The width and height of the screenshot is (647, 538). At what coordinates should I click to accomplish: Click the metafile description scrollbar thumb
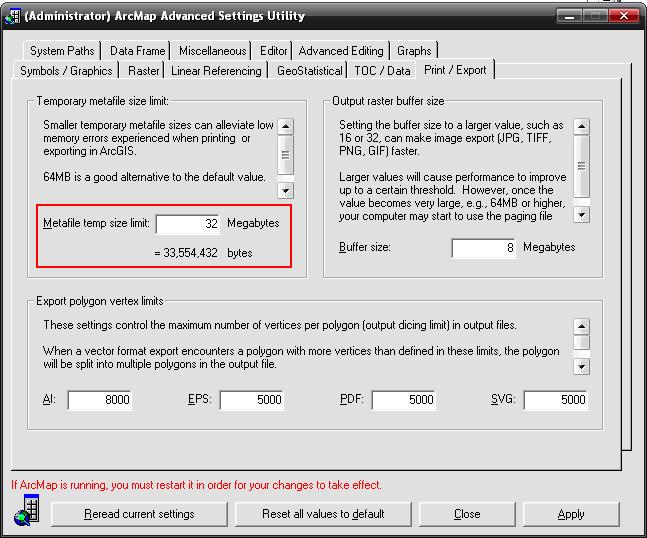coord(286,155)
